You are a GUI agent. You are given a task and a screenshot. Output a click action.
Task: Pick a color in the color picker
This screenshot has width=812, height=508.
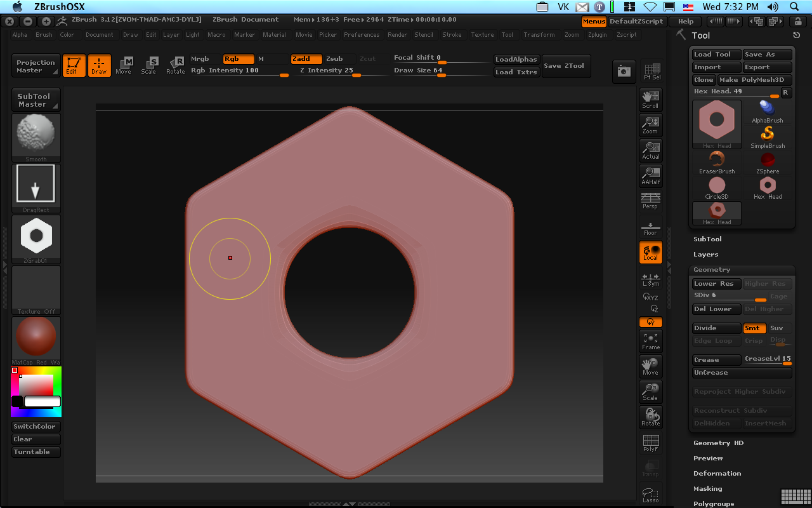click(x=36, y=392)
